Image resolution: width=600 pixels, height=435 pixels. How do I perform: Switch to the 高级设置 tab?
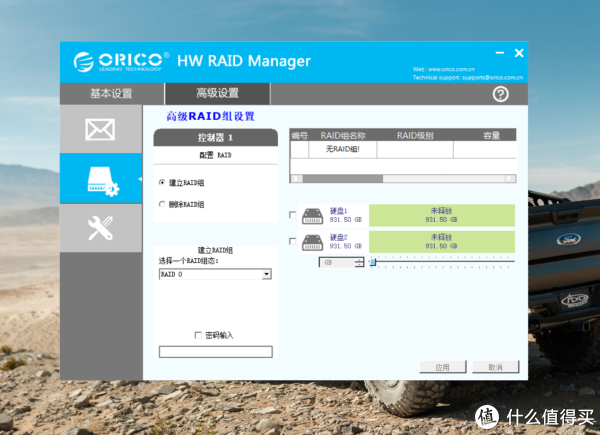click(x=217, y=94)
